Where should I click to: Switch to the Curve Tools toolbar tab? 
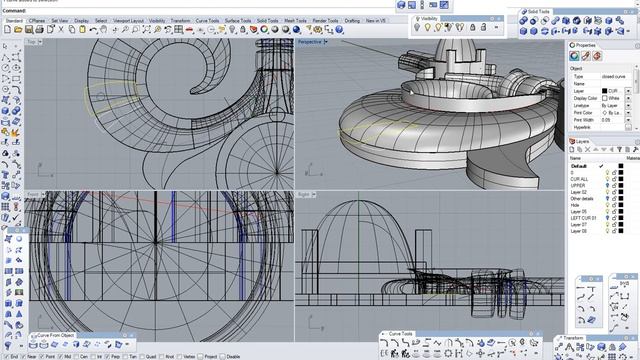coord(207,20)
